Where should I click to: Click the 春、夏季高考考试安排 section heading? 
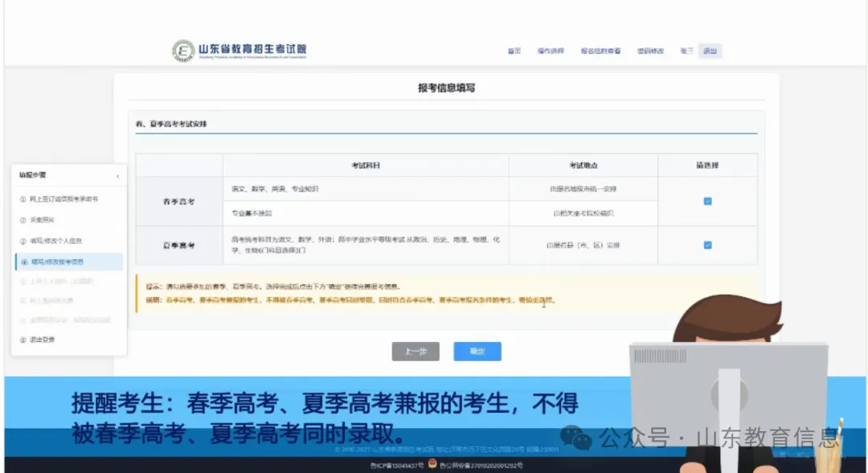(x=171, y=124)
